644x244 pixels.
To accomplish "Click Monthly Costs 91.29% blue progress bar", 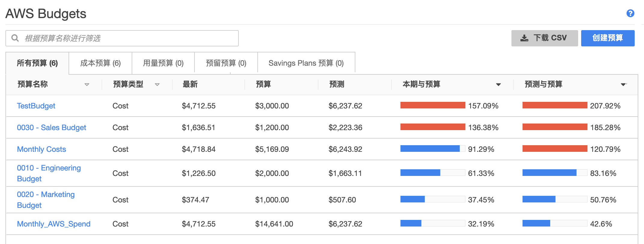I will [x=433, y=149].
